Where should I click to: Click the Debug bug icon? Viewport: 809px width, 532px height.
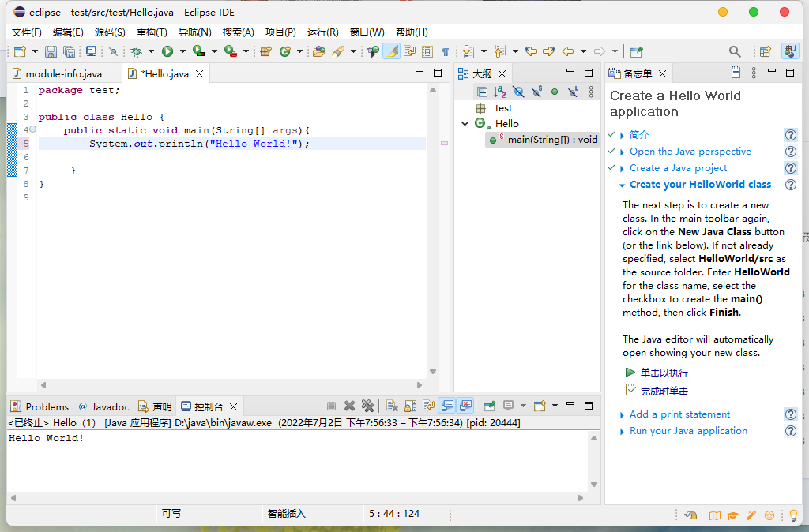tap(137, 51)
